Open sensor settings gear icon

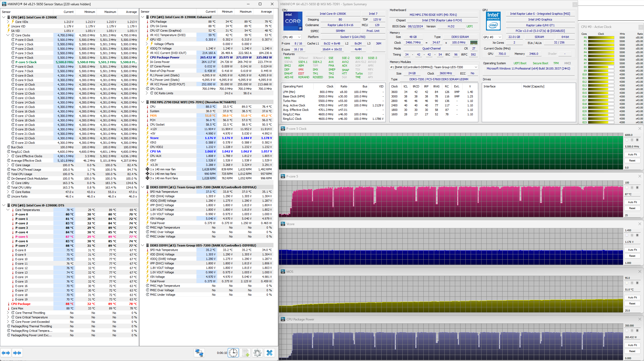click(x=257, y=353)
